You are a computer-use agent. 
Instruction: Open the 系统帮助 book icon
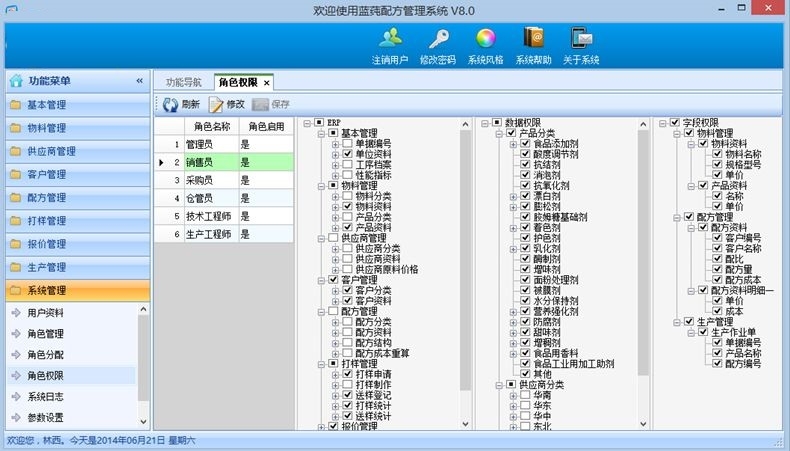click(x=534, y=38)
